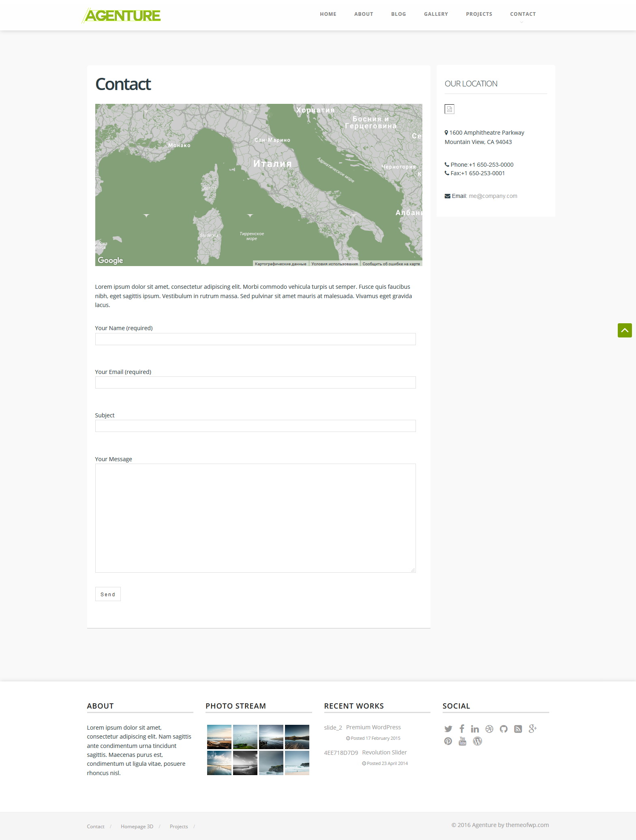Open the About menu item
This screenshot has height=840, width=636.
(364, 14)
